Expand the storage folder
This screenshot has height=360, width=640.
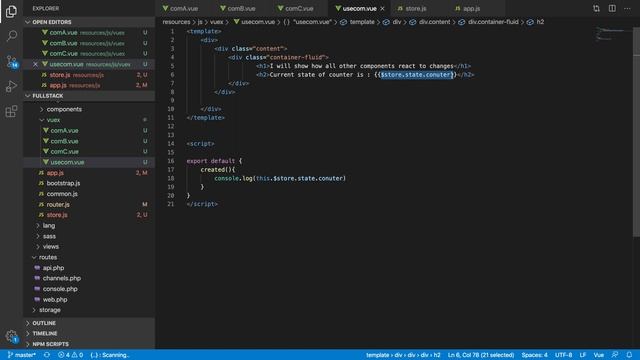89,310
